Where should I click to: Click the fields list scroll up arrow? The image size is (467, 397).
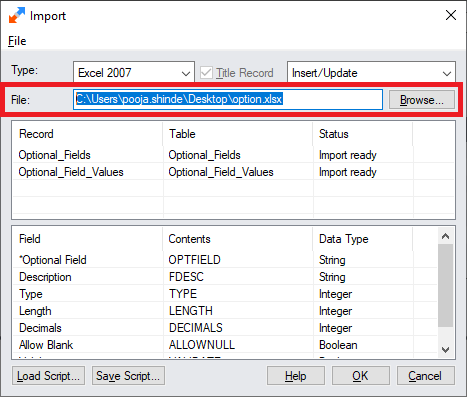[x=445, y=236]
